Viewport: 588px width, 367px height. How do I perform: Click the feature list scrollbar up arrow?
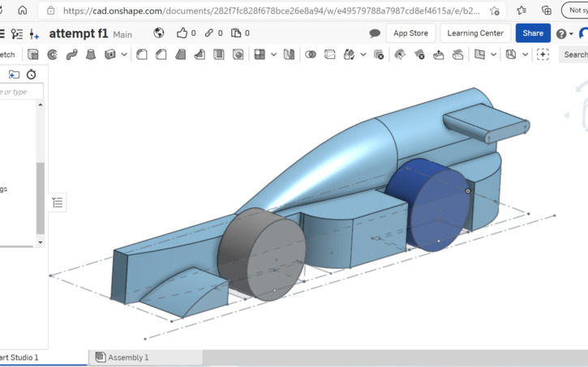[x=41, y=105]
